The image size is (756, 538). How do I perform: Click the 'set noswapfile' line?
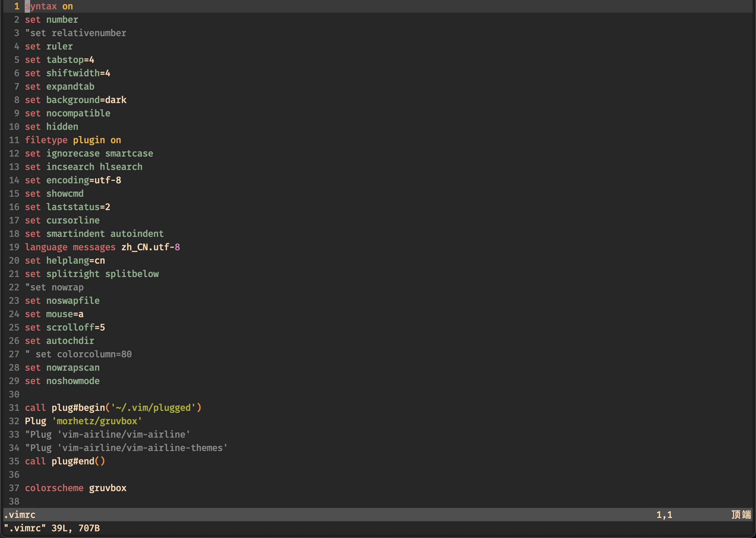[x=62, y=301]
